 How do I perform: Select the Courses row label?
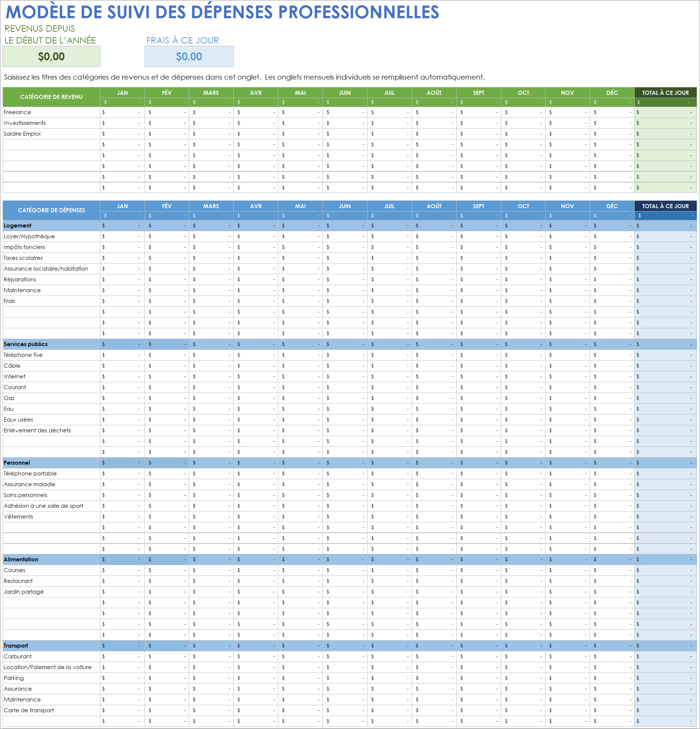click(14, 571)
